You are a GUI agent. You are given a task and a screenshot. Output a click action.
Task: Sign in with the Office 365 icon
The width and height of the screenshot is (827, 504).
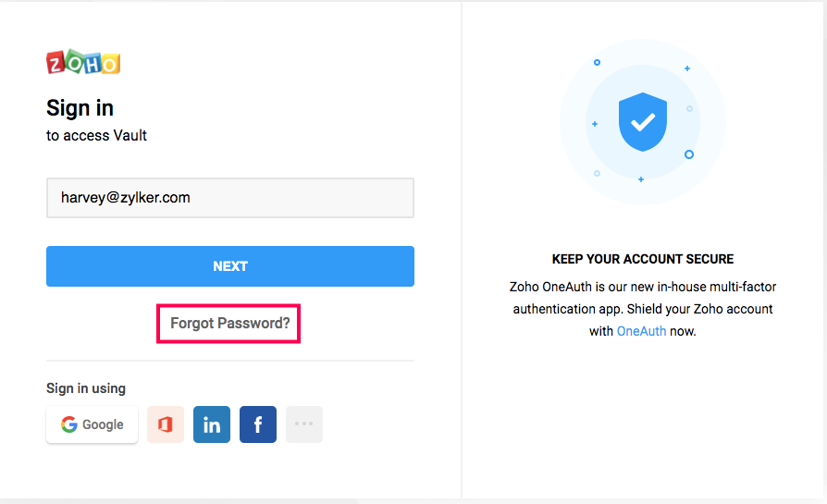point(166,424)
